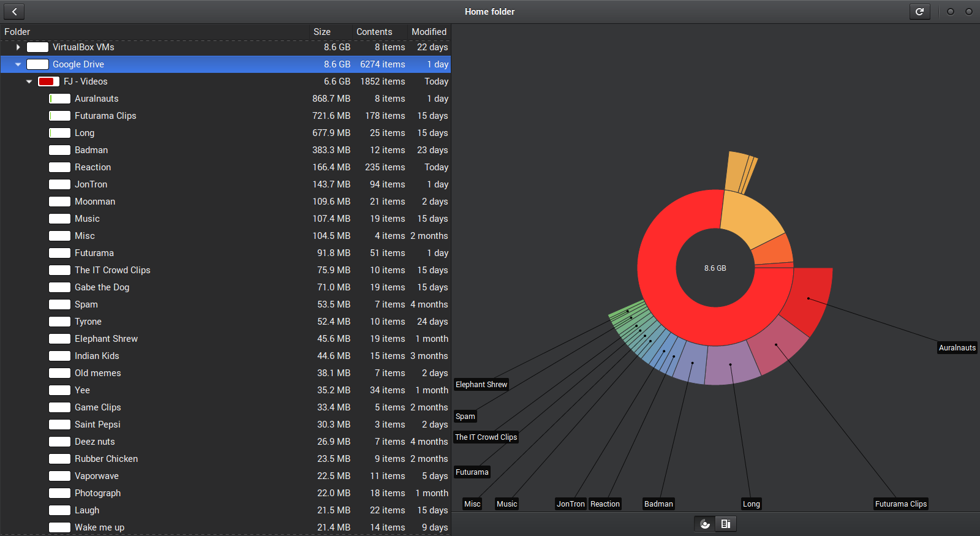This screenshot has height=536, width=980.
Task: Collapse the FJ - Videos folder
Action: (29, 81)
